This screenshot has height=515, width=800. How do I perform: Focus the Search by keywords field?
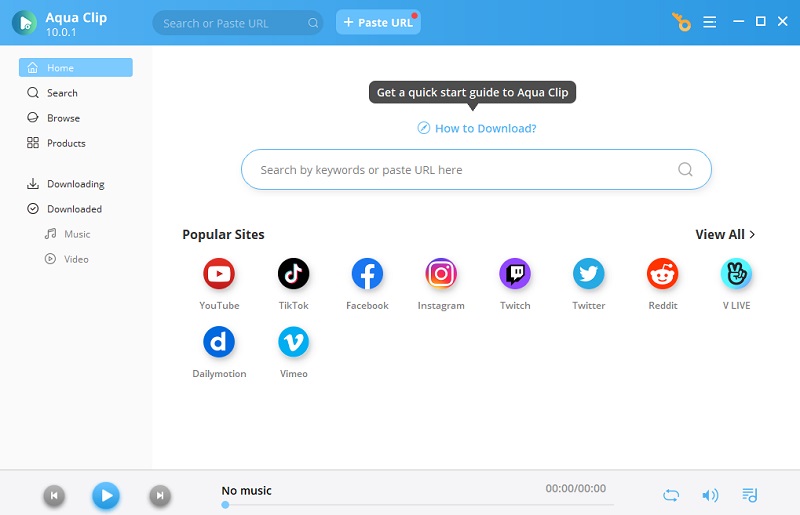[x=476, y=169]
